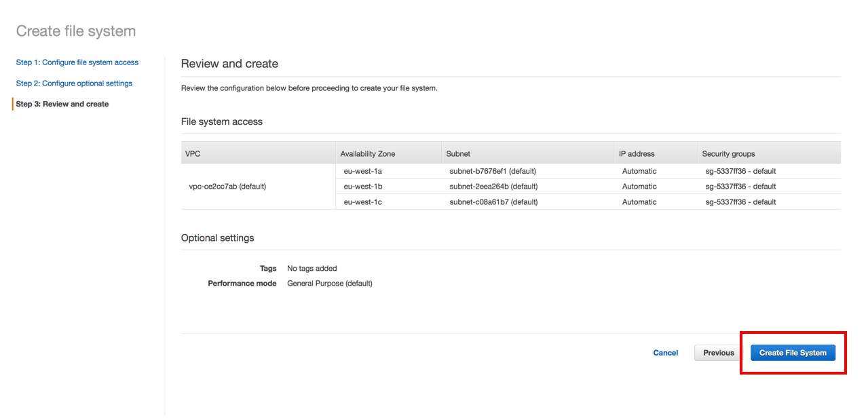Click the Create File System button
The width and height of the screenshot is (868, 420).
(x=792, y=352)
